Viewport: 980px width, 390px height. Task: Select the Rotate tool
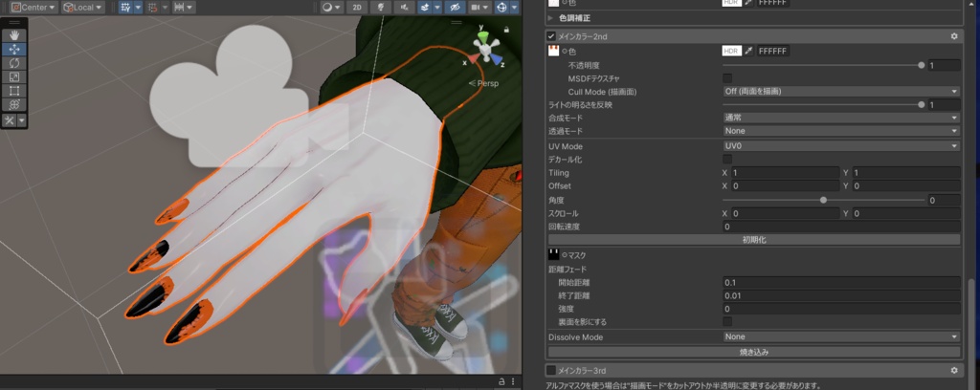tap(14, 63)
